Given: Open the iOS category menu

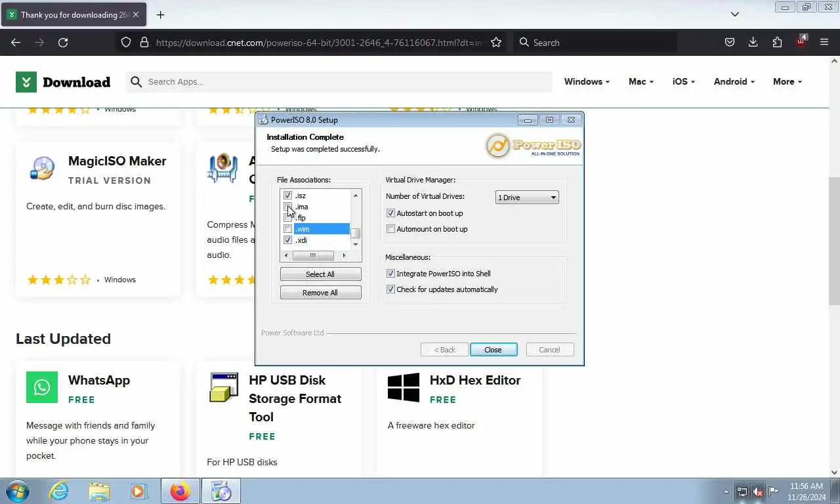Looking at the screenshot, I should (683, 82).
